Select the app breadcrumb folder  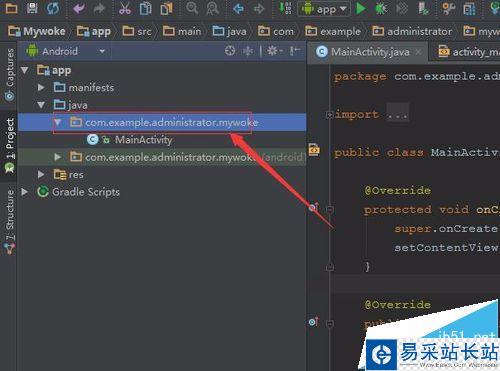tap(94, 31)
